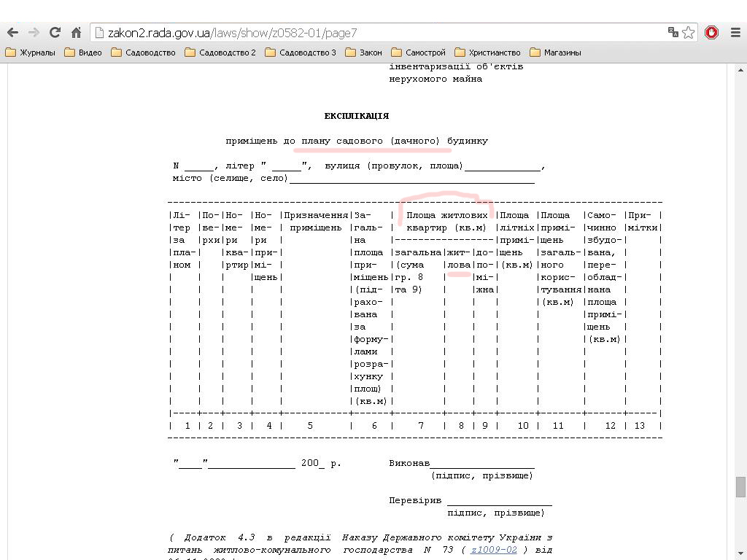Click the translate page icon
747x560 pixels.
tap(673, 32)
